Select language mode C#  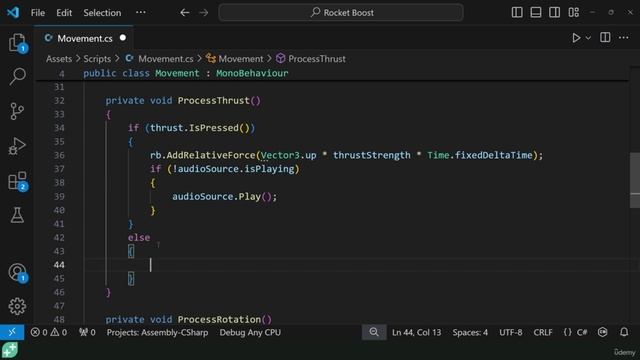(x=582, y=332)
